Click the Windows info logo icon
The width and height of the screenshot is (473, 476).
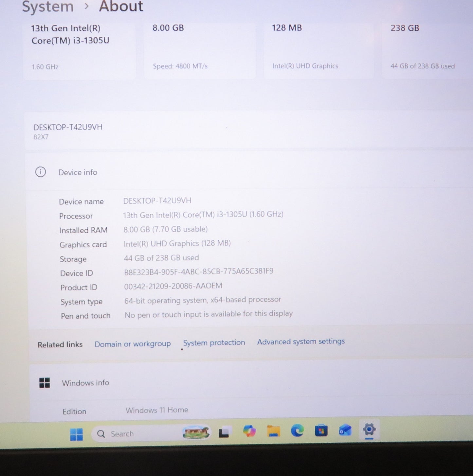(45, 382)
